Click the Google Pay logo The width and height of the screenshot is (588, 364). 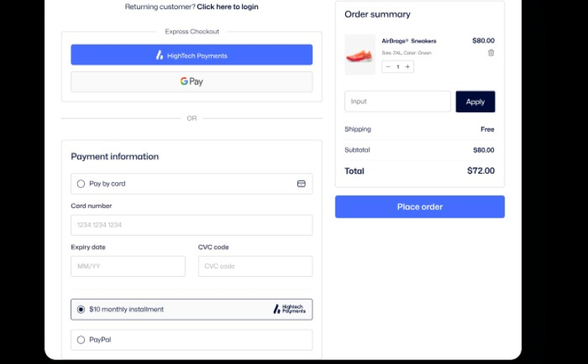click(x=192, y=81)
